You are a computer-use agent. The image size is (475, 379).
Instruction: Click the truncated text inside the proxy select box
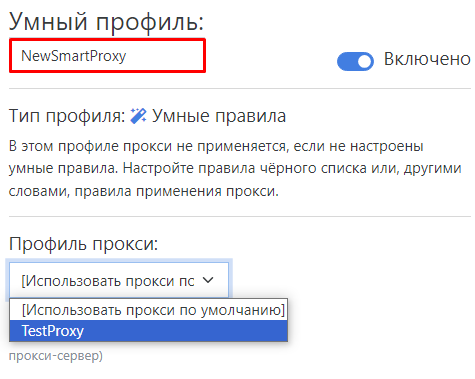click(108, 281)
